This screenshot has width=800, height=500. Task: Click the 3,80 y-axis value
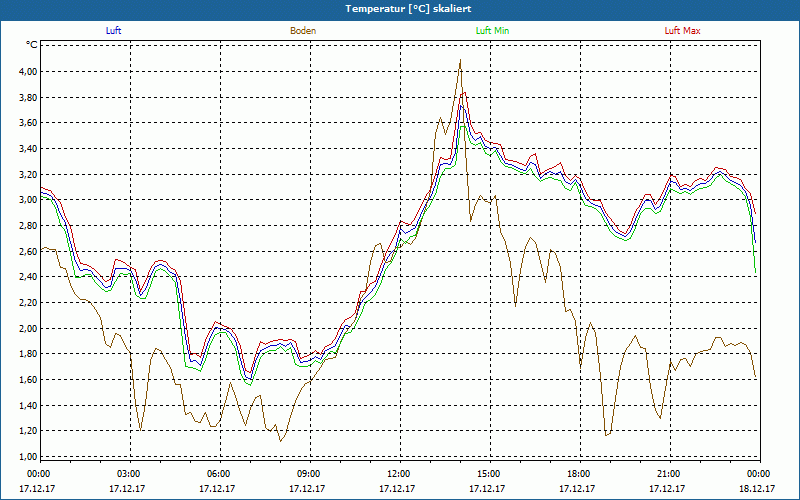tap(30, 97)
